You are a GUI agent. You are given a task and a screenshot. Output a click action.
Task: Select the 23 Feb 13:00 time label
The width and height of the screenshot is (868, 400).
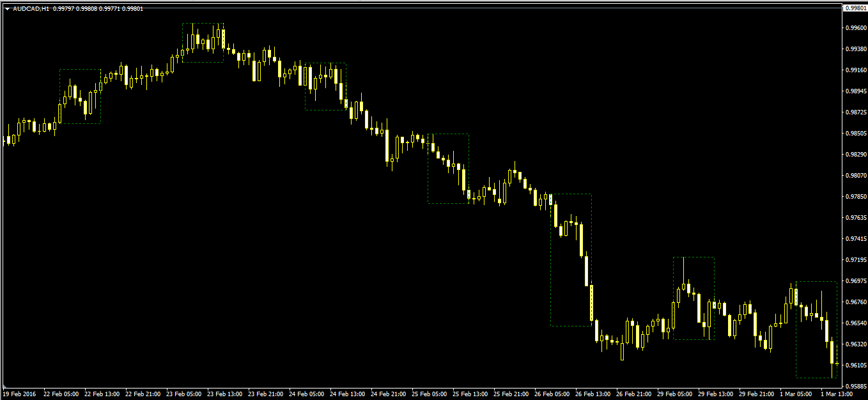(224, 394)
